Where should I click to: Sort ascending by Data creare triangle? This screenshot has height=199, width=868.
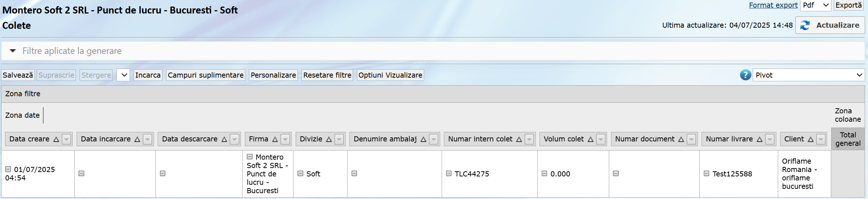pyautogui.click(x=56, y=139)
